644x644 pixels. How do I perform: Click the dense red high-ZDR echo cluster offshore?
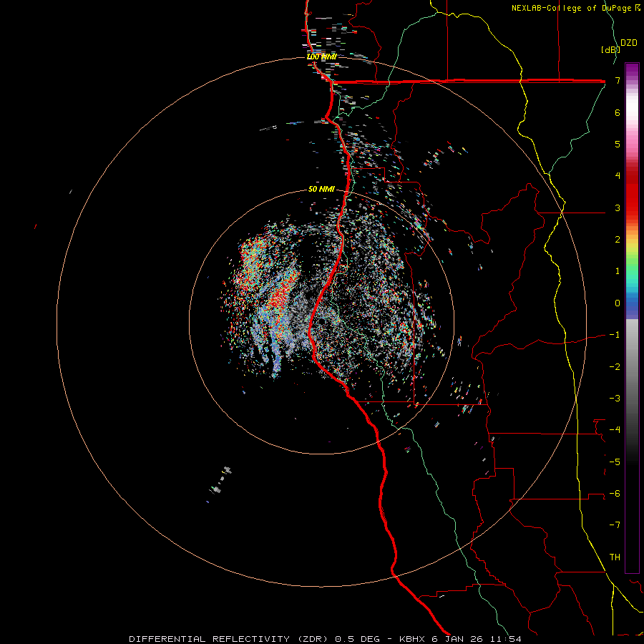279,296
